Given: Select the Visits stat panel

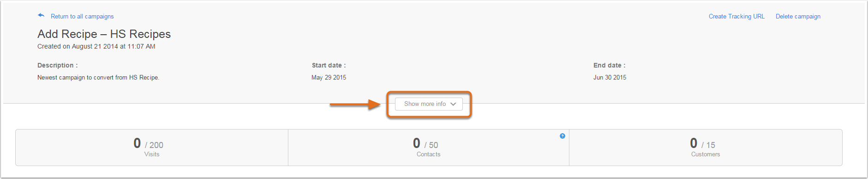Looking at the screenshot, I should pos(152,148).
